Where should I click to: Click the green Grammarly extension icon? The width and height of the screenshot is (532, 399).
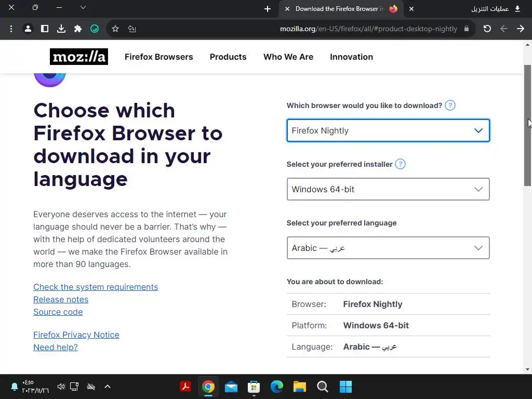tap(95, 29)
